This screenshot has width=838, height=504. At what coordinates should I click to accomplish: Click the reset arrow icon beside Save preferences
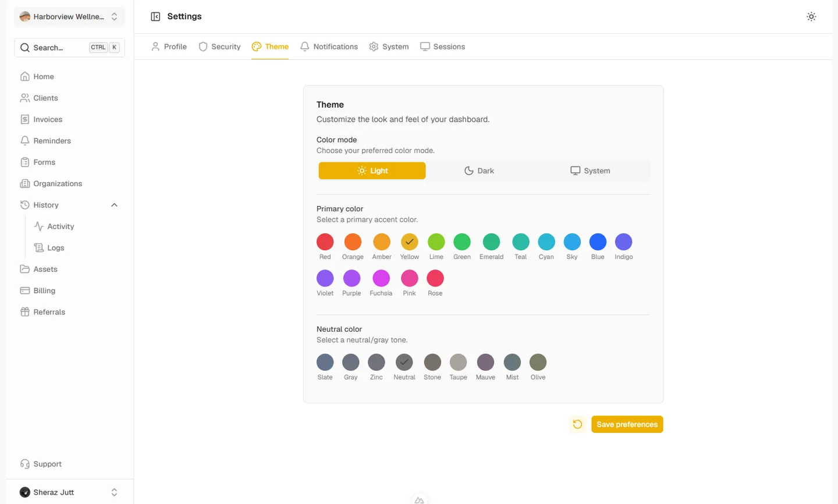577,424
